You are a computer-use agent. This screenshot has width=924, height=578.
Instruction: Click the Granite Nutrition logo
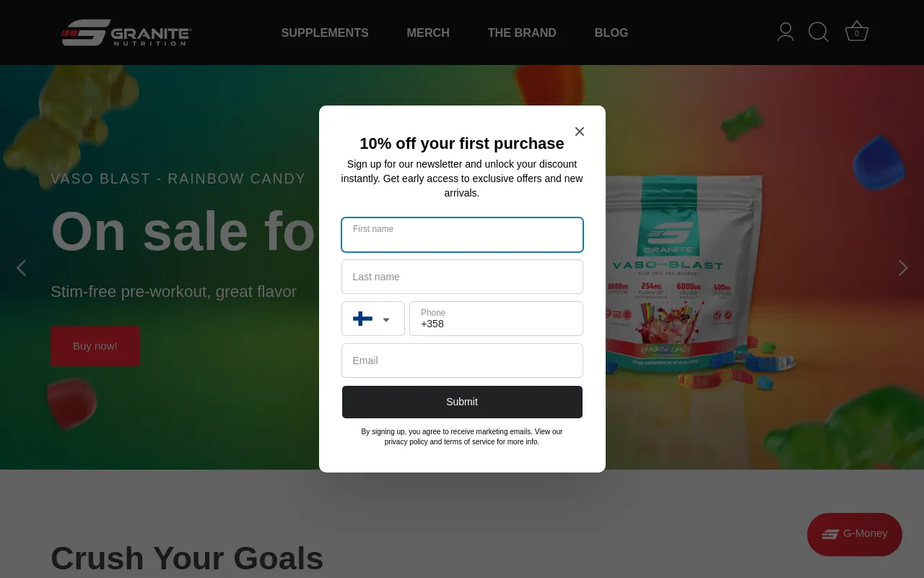tap(126, 33)
